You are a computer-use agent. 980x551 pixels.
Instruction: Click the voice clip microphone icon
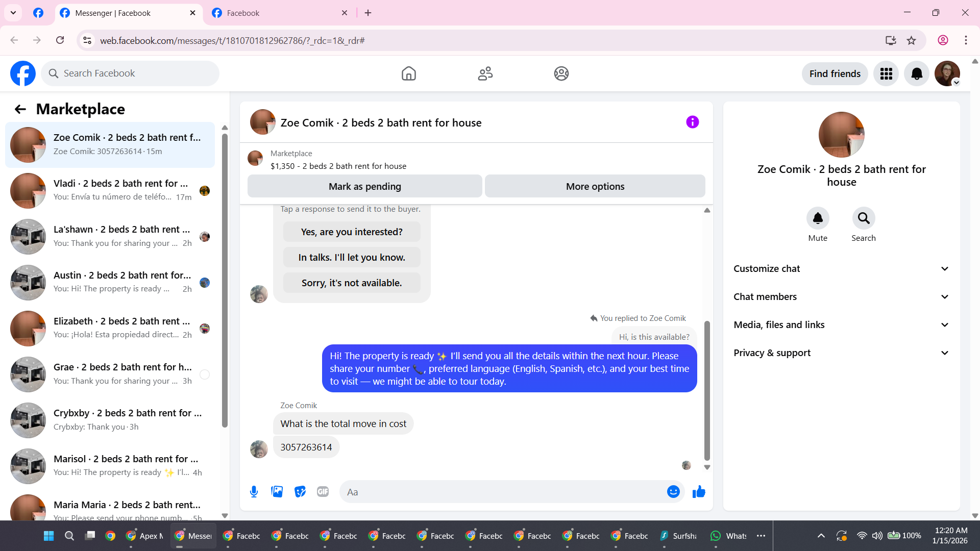[254, 492]
